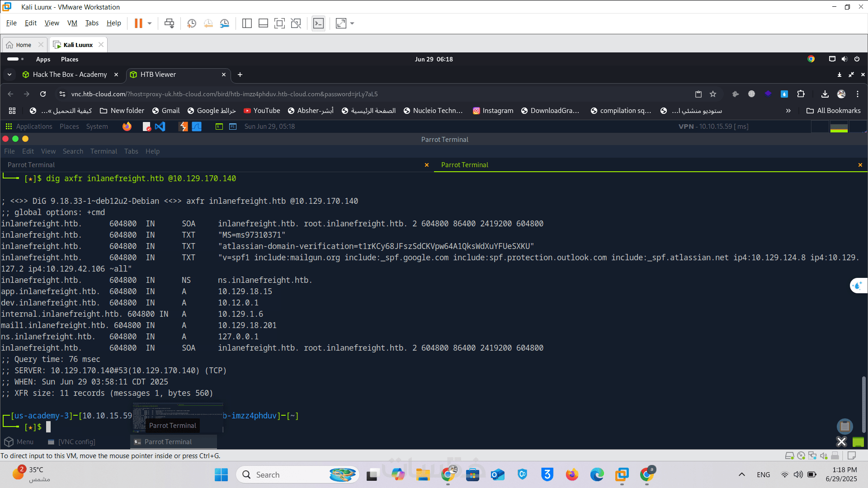Click the speaker volume icon in Kali panel
This screenshot has width=868, height=488.
pyautogui.click(x=844, y=59)
